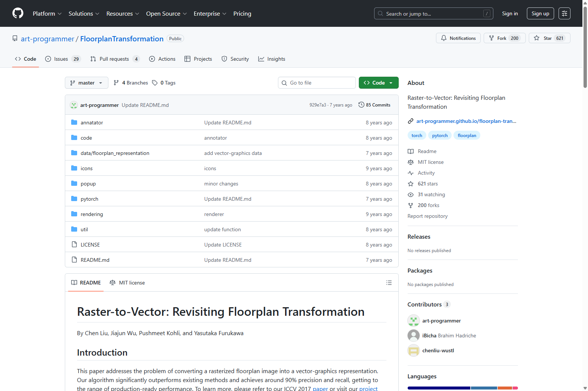Screen dimensions: 588x391
Task: Click Report repository link
Action: click(x=427, y=216)
